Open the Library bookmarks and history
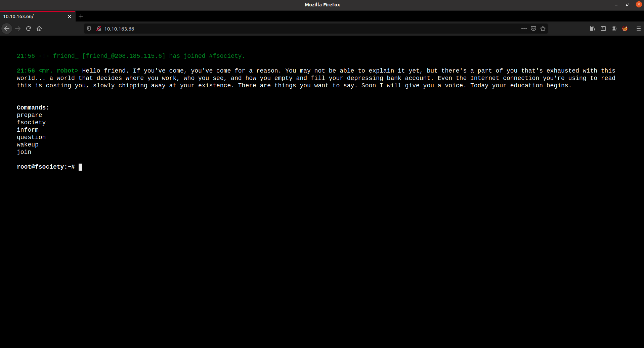644x348 pixels. tap(593, 29)
